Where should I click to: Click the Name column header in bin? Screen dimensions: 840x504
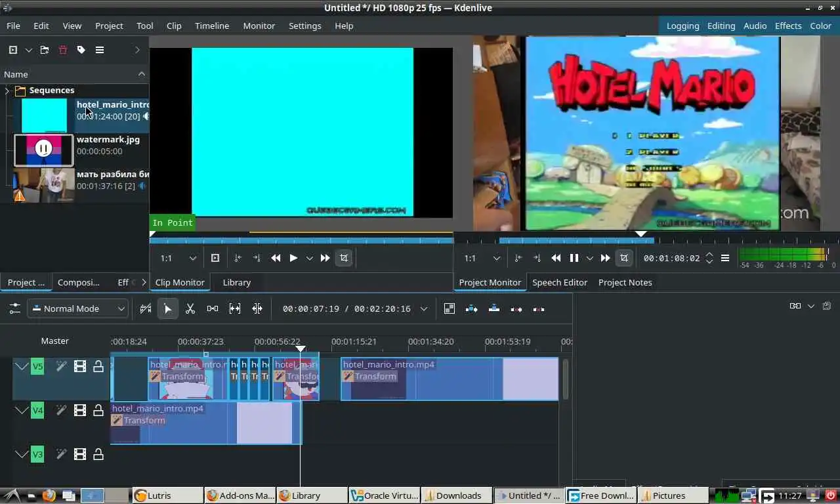point(74,74)
